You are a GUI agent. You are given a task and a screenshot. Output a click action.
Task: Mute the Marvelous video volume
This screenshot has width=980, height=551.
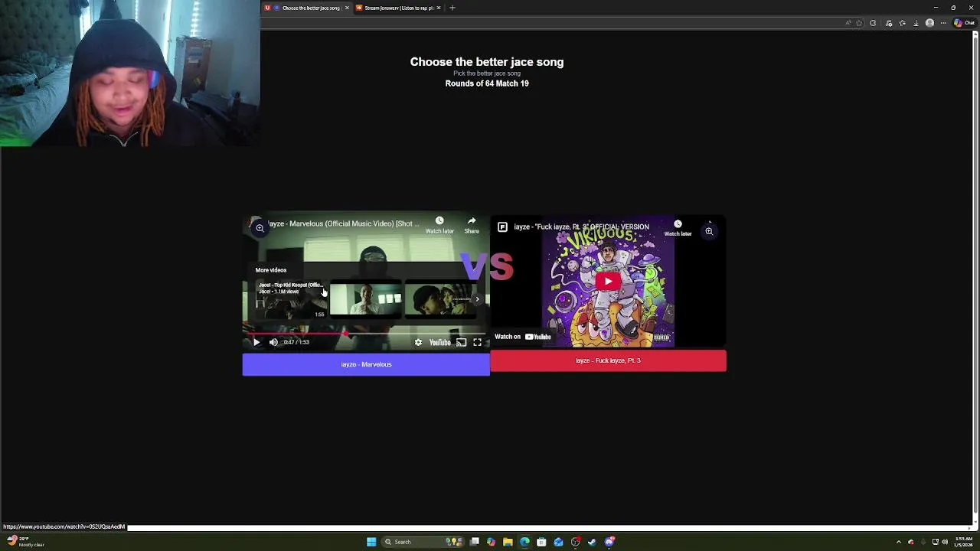273,342
